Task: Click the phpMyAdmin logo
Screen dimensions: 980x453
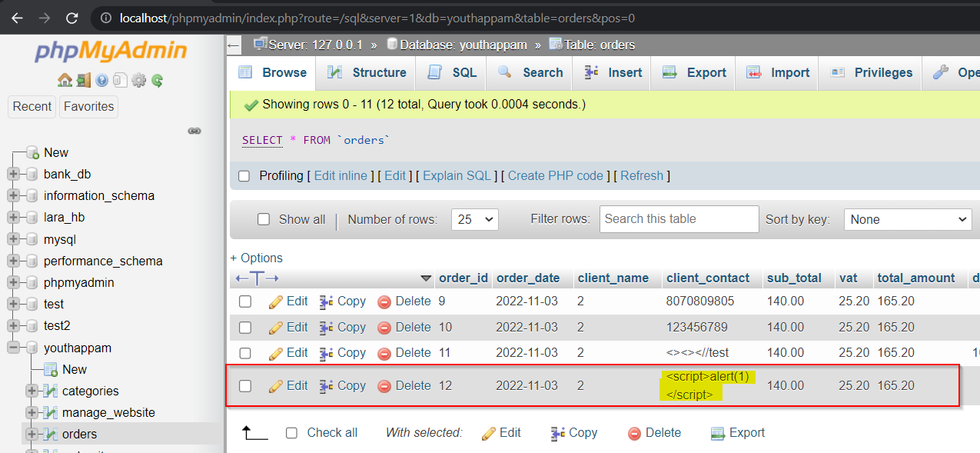Action: pyautogui.click(x=111, y=52)
